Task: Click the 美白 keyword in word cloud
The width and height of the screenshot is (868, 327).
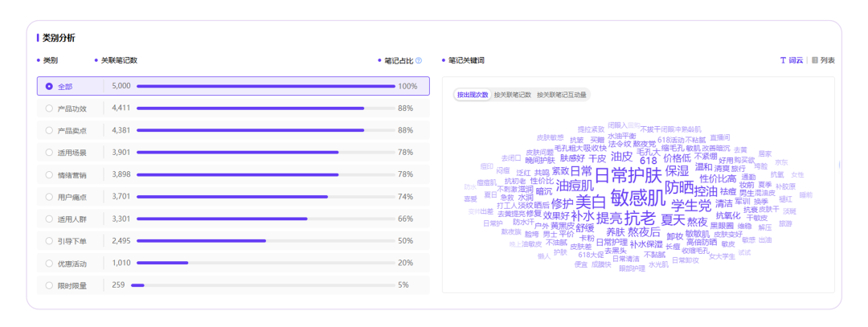Action: (x=591, y=202)
